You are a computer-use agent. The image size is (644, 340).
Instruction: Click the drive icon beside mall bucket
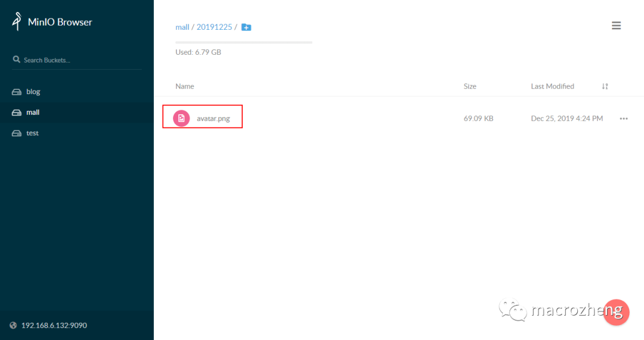point(17,113)
